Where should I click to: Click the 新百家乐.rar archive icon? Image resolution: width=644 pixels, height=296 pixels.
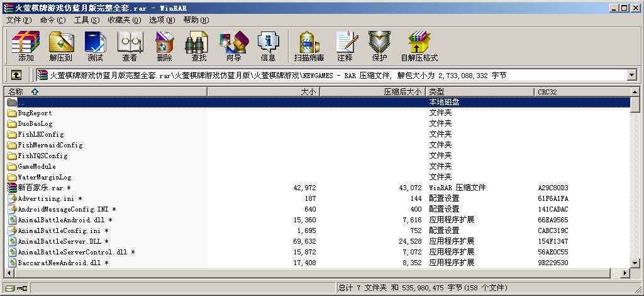point(11,188)
